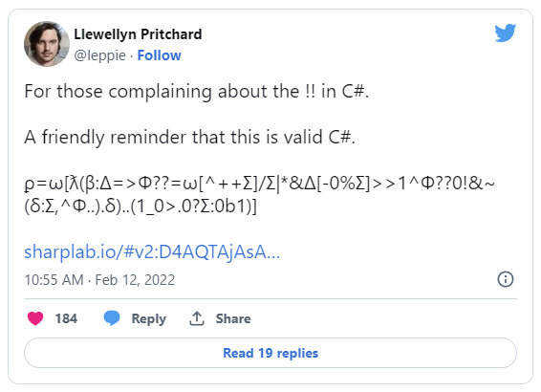
Task: Choose the Share text label
Action: pyautogui.click(x=233, y=318)
